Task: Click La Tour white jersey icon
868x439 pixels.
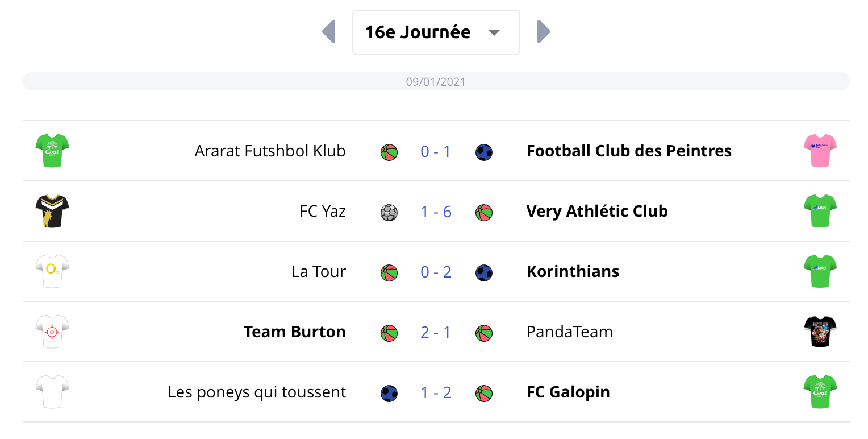Action: (x=52, y=271)
